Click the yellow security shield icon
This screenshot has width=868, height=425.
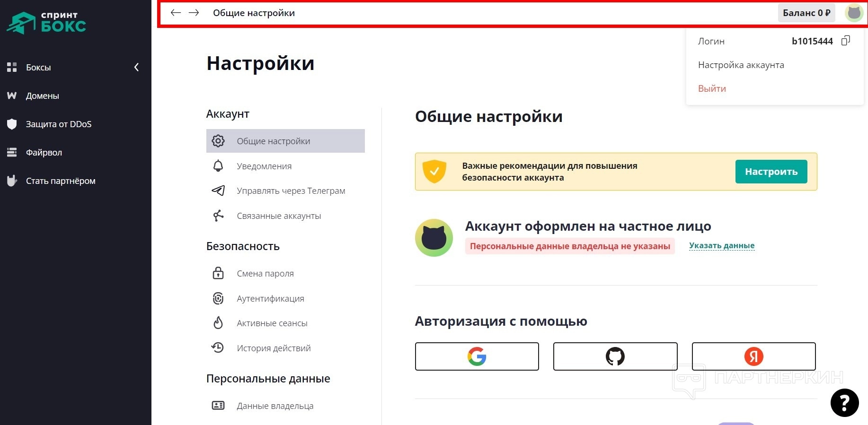(x=434, y=171)
